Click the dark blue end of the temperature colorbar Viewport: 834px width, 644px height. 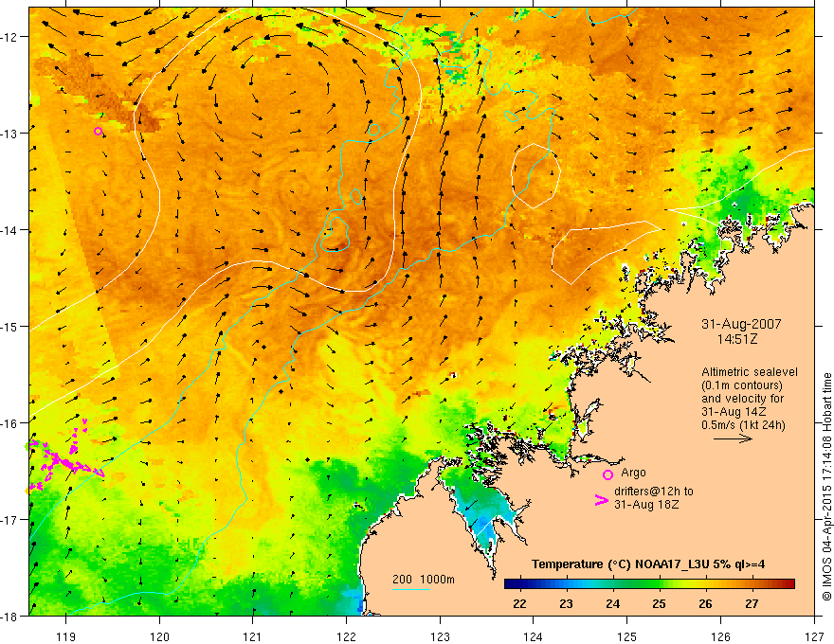point(514,584)
